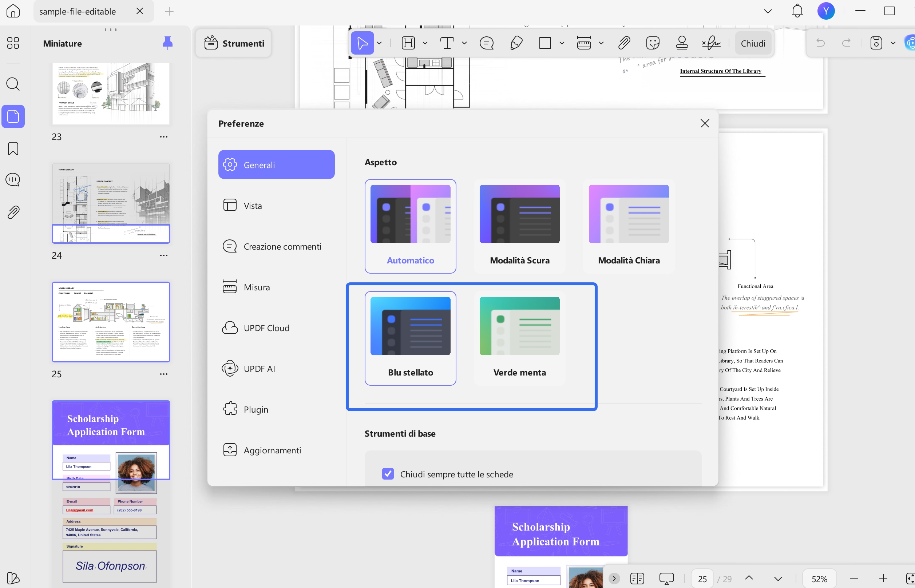Image resolution: width=915 pixels, height=588 pixels.
Task: Choose the Blu stellato theme
Action: (x=410, y=338)
